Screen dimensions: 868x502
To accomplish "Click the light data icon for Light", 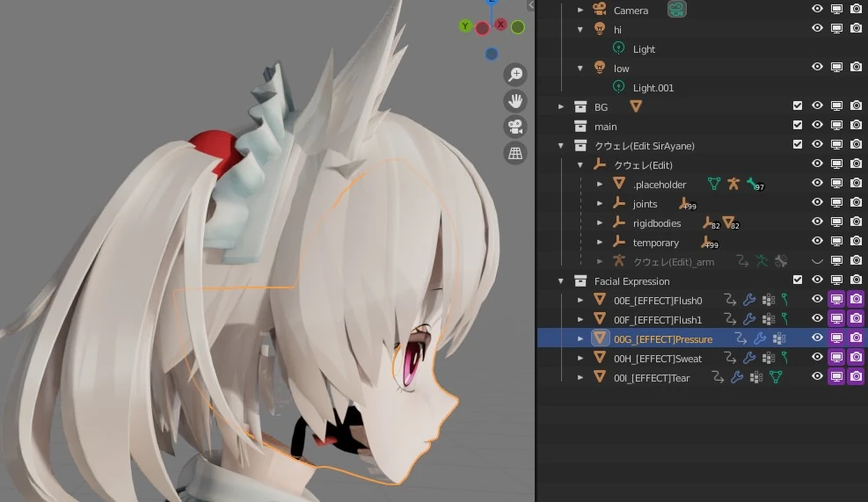I will tap(619, 48).
